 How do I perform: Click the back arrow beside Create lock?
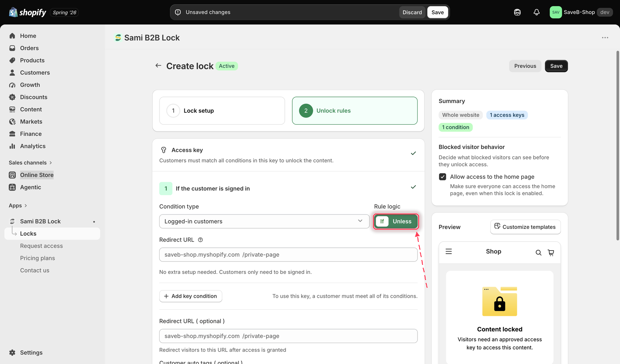(x=158, y=66)
